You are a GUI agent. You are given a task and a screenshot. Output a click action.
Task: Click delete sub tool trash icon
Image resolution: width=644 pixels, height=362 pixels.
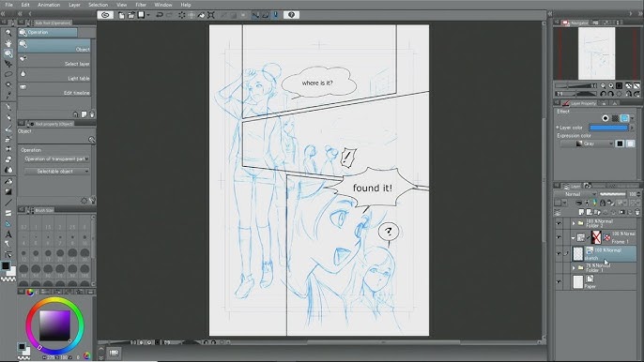coord(92,114)
